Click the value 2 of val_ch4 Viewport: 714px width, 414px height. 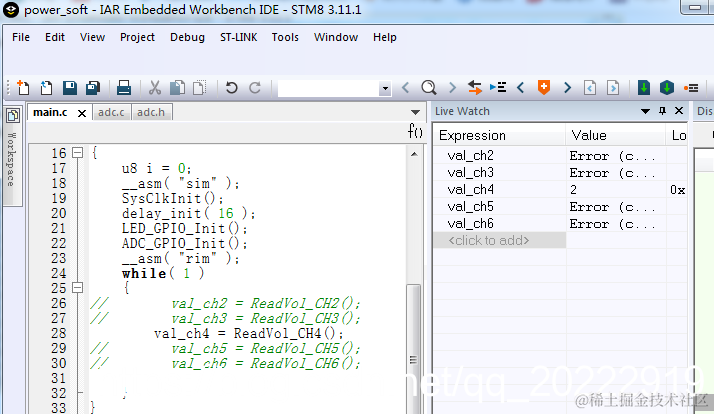(x=573, y=189)
